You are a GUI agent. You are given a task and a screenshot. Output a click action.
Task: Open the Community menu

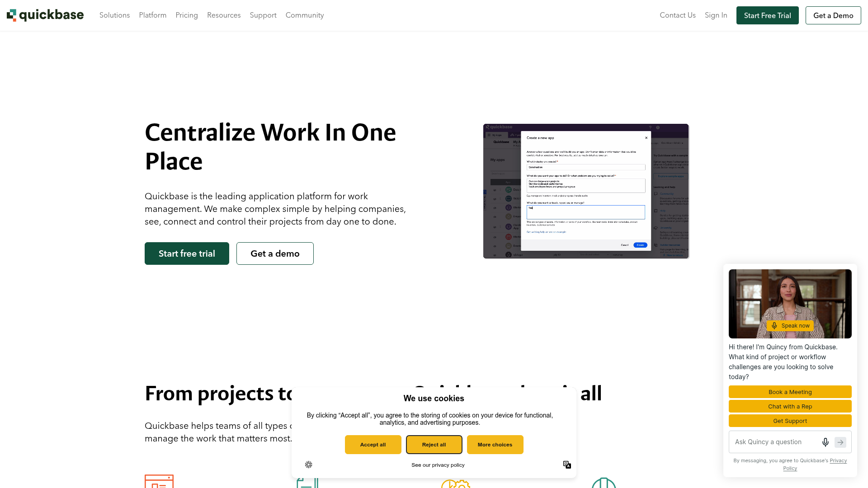[x=305, y=15]
